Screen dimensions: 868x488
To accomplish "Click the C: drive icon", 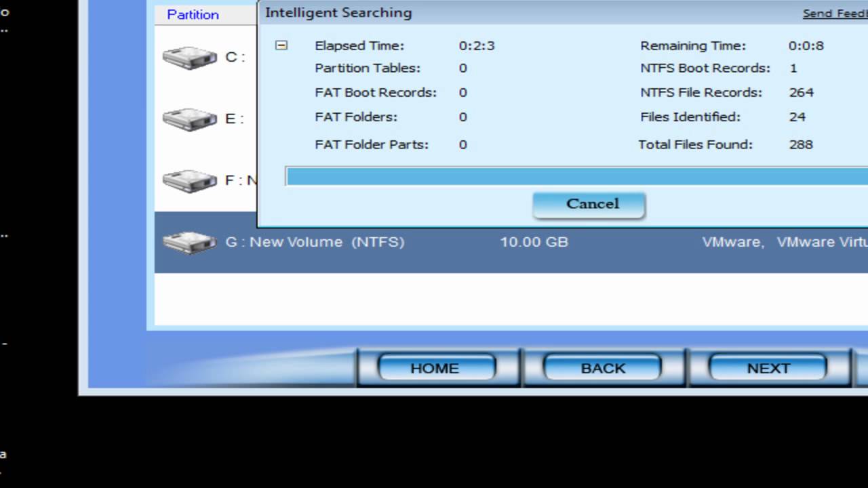I will coord(189,58).
